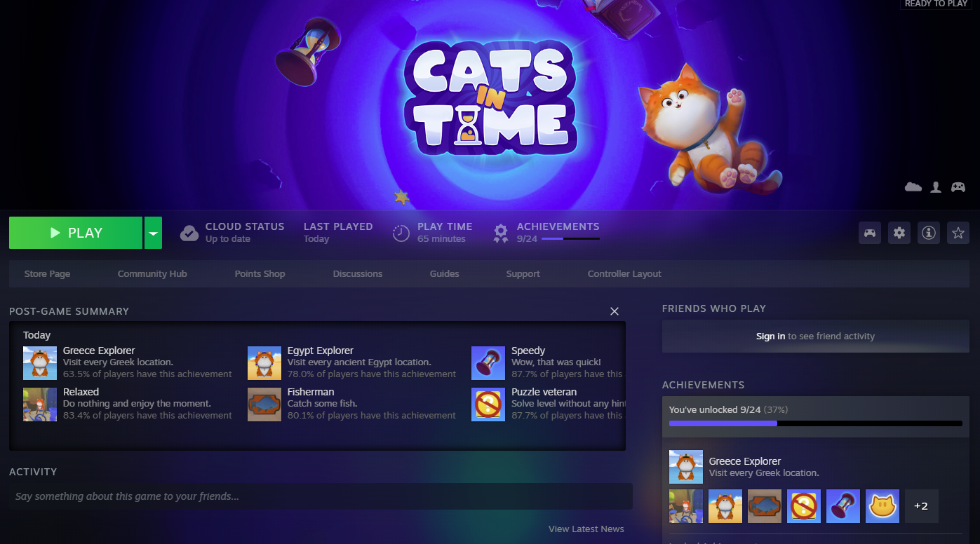Viewport: 980px width, 544px height.
Task: Click Puzzle veteran icon in Post-Game Summary
Action: pos(488,404)
